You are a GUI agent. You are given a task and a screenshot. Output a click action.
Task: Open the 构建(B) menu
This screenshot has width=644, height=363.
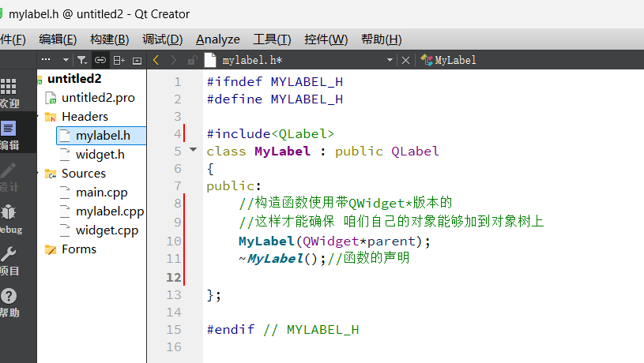(x=109, y=39)
